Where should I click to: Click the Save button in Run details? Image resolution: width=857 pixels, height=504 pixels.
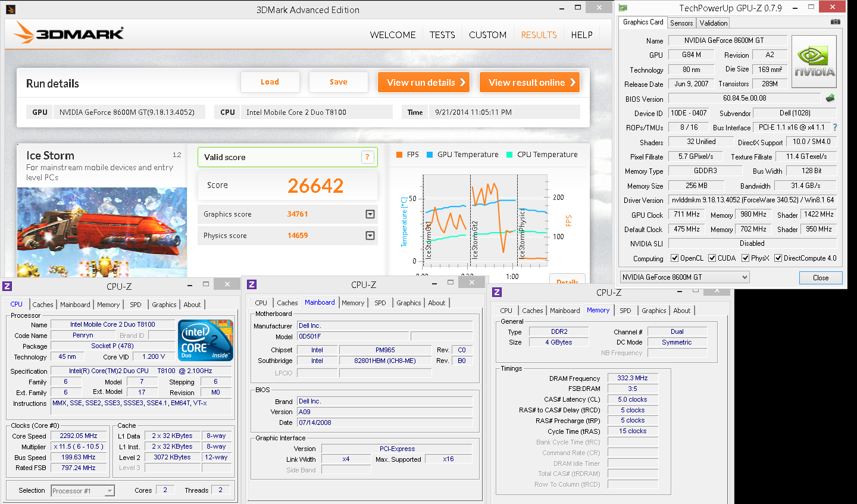click(339, 82)
